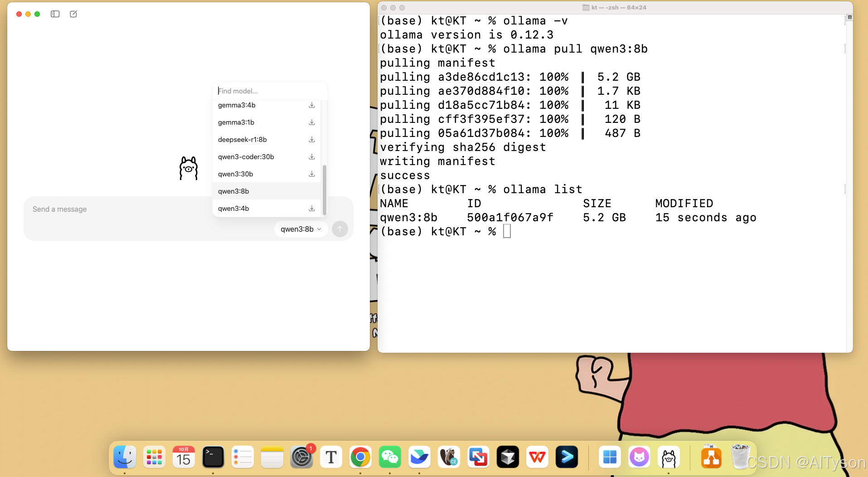Launch Google Chrome from the Dock

360,457
